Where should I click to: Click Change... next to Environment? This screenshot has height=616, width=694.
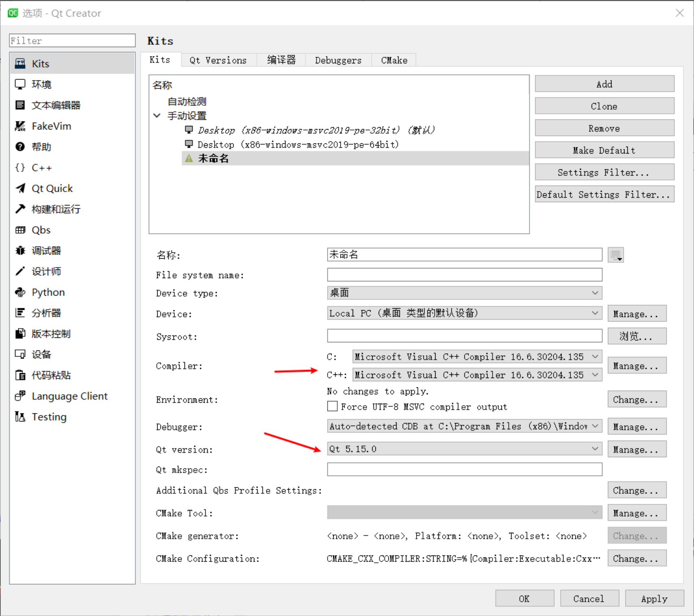(637, 399)
